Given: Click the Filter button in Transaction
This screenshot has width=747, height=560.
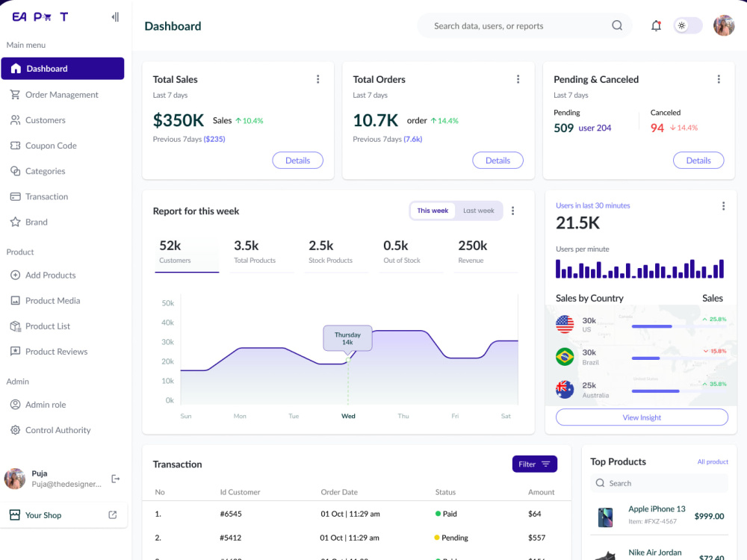Looking at the screenshot, I should tap(535, 464).
